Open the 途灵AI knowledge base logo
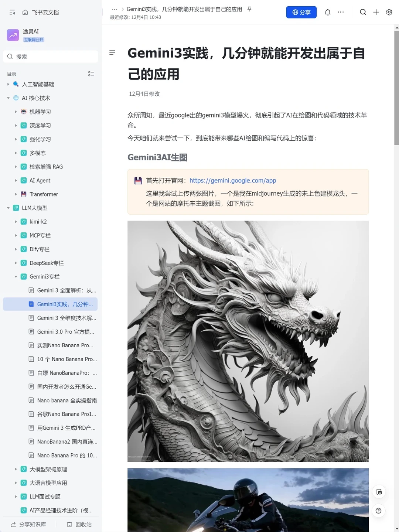This screenshot has height=532, width=399. coord(13,35)
